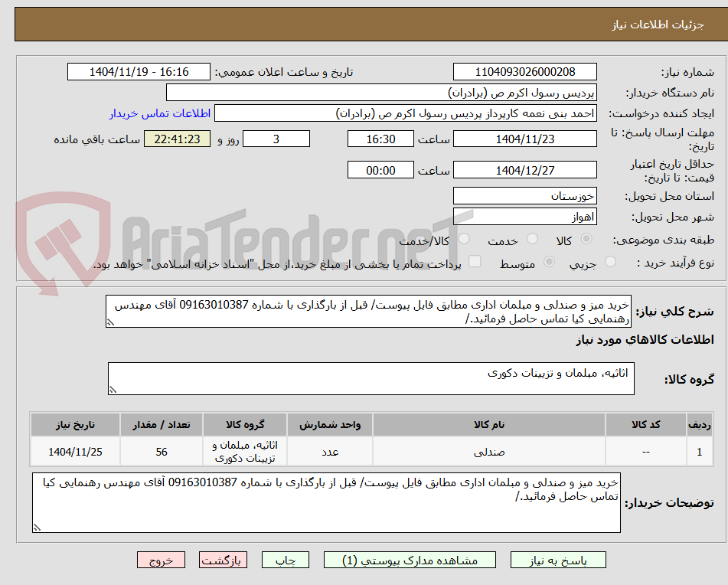Click the چاپ print button
Image resolution: width=728 pixels, height=585 pixels.
point(286,560)
